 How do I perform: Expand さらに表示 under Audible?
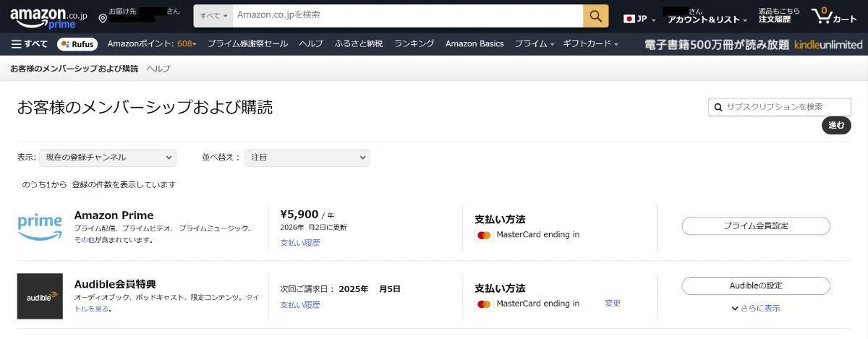coord(756,309)
